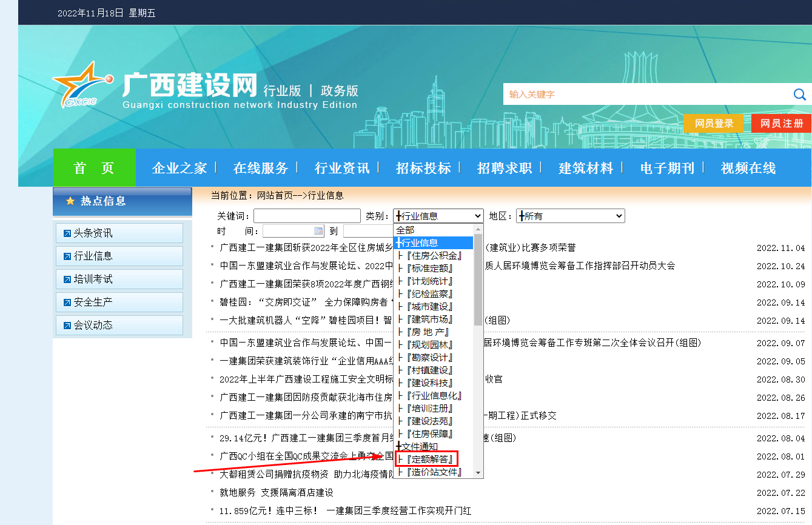Go to 企业之家 in navigation bar
The height and width of the screenshot is (525, 812).
coord(180,168)
